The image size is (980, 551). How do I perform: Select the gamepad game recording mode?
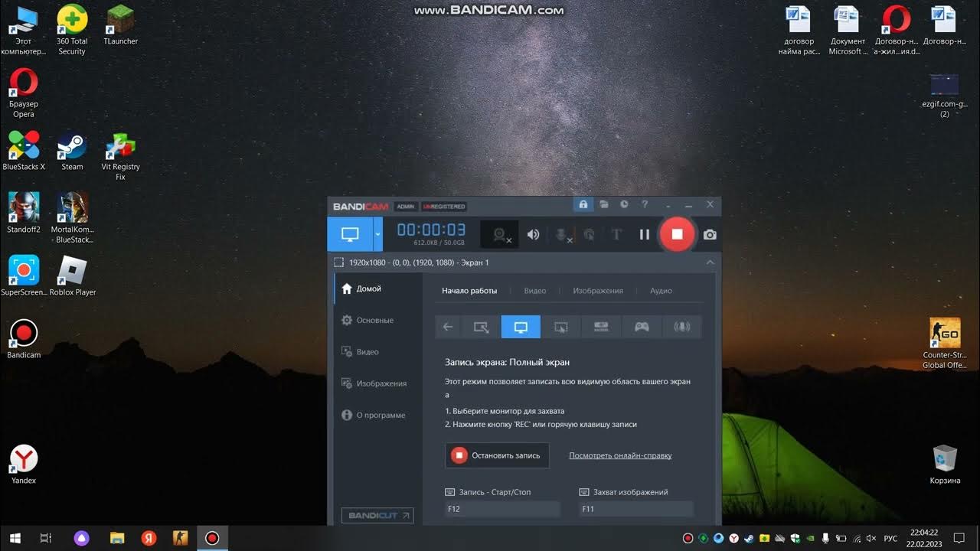point(642,327)
